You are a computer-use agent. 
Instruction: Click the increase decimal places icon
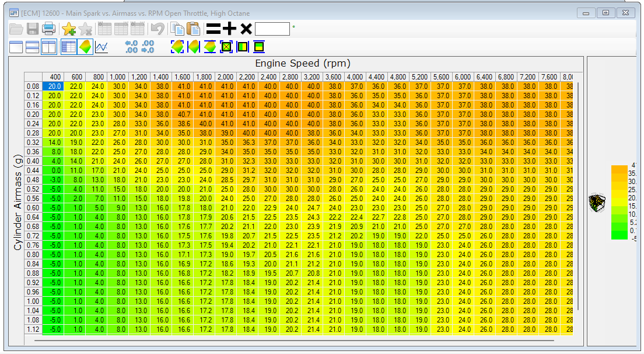tap(131, 47)
